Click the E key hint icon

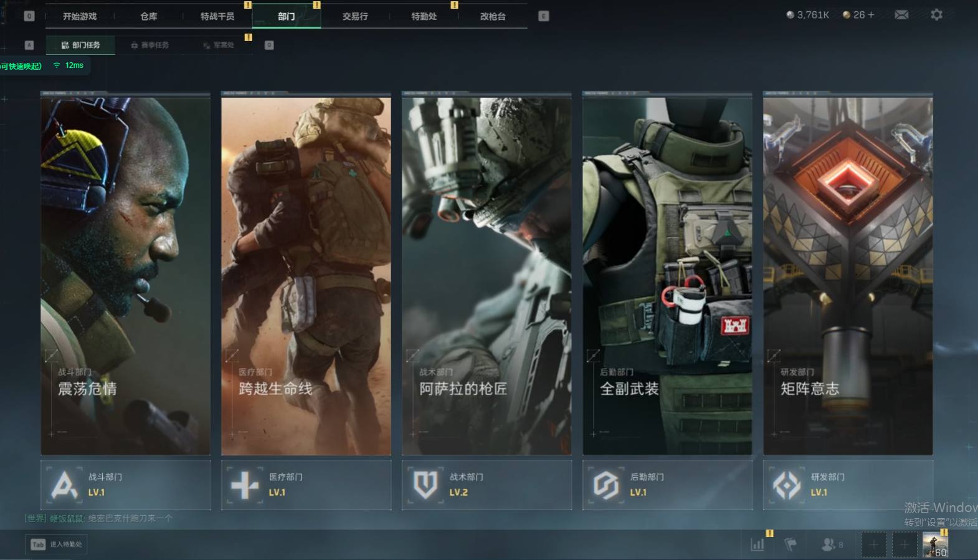[x=544, y=16]
